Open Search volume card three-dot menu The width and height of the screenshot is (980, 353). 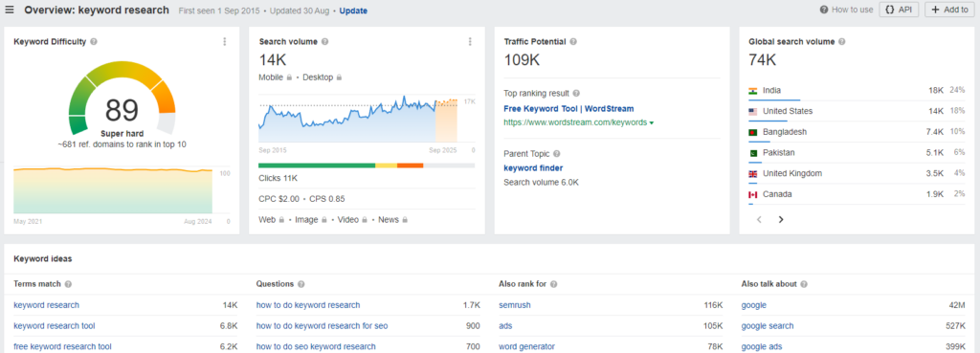tap(470, 42)
